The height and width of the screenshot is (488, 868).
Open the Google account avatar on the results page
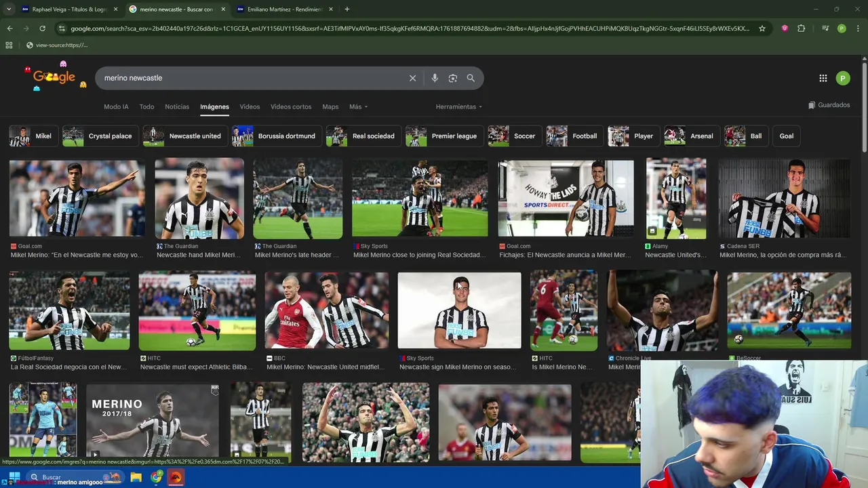tap(842, 78)
